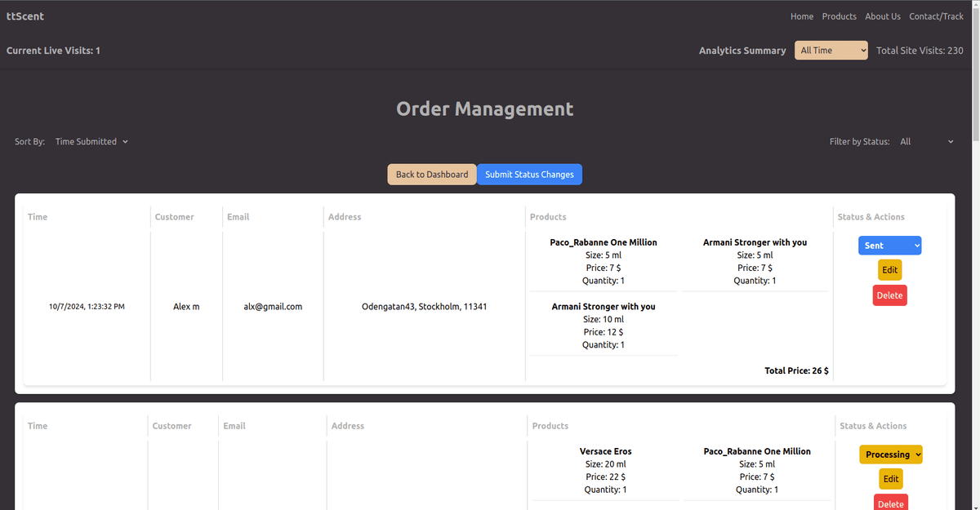Go to the Home page
Viewport: 980px width, 510px height.
pos(802,16)
